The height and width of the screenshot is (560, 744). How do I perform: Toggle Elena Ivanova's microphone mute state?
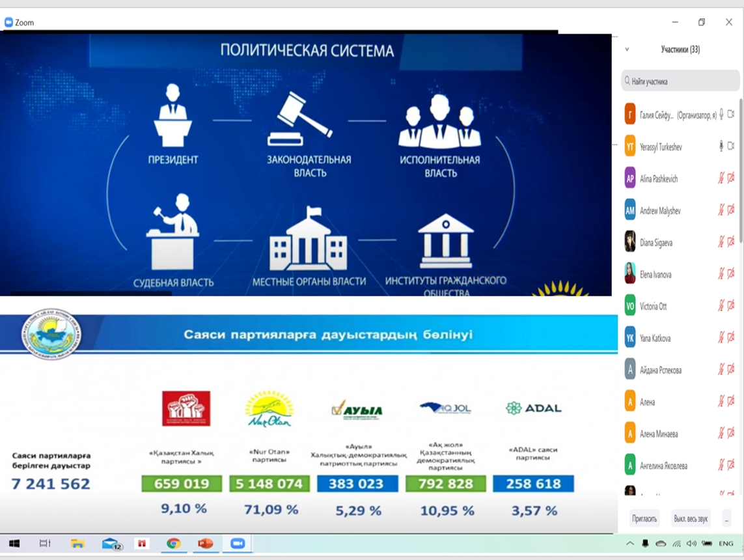point(721,273)
